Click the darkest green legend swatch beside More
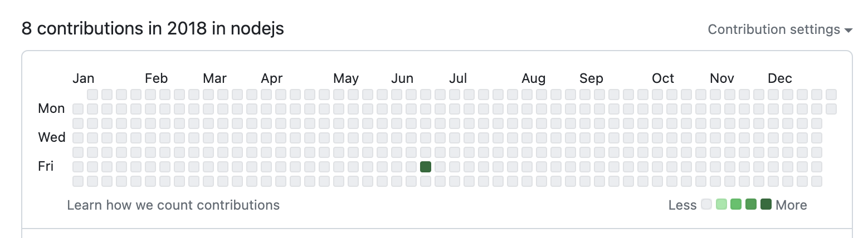This screenshot has height=238, width=868. pyautogui.click(x=766, y=205)
